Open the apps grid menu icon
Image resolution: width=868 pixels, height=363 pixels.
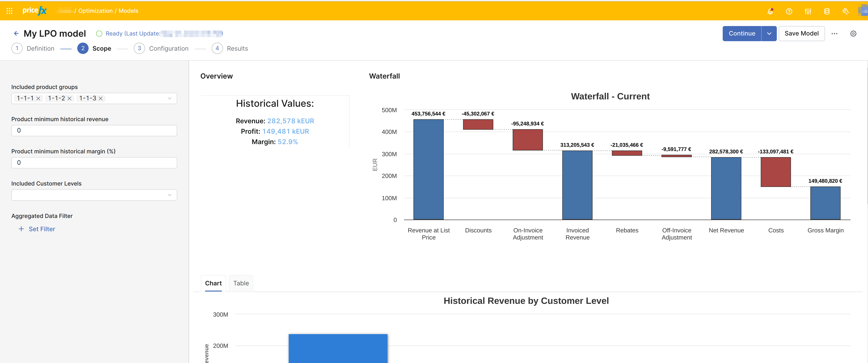pyautogui.click(x=9, y=11)
